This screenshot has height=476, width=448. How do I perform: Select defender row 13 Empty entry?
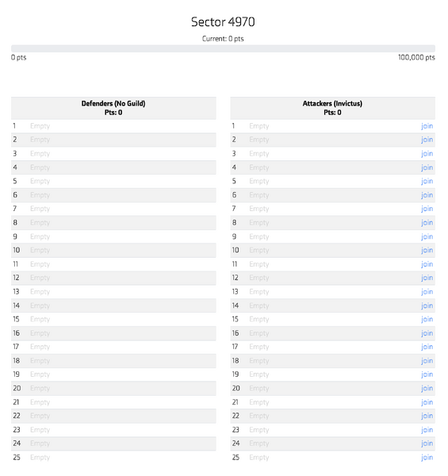point(113,292)
